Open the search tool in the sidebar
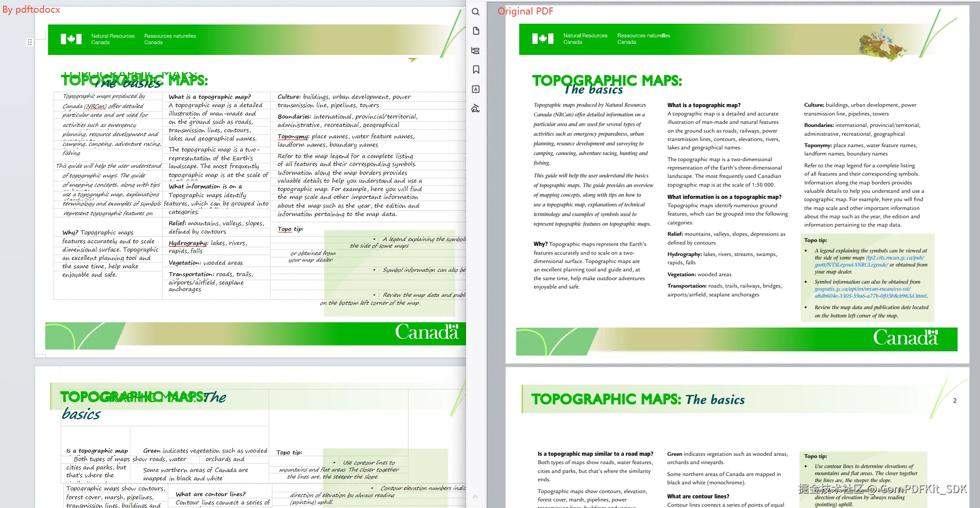Viewport: 980px width, 508px height. (x=475, y=12)
